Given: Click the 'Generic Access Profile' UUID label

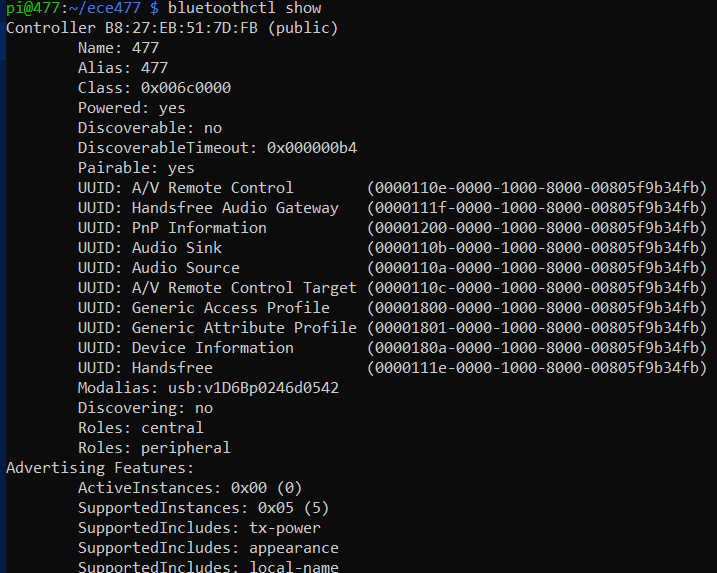Looking at the screenshot, I should pyautogui.click(x=231, y=308).
